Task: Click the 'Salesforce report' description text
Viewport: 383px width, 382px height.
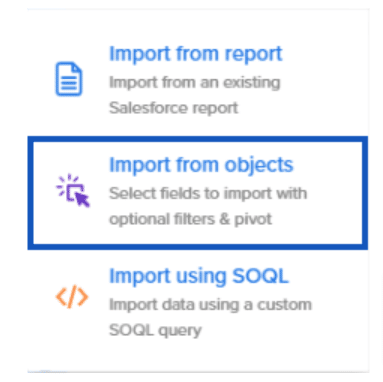Action: [x=174, y=108]
